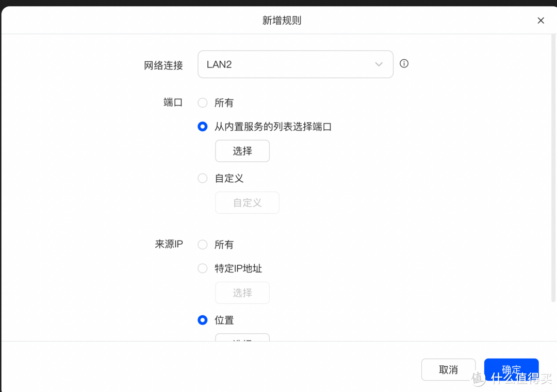Click the LAN2 dropdown chevron arrow
Screen dimensions: 557x392
coord(379,64)
